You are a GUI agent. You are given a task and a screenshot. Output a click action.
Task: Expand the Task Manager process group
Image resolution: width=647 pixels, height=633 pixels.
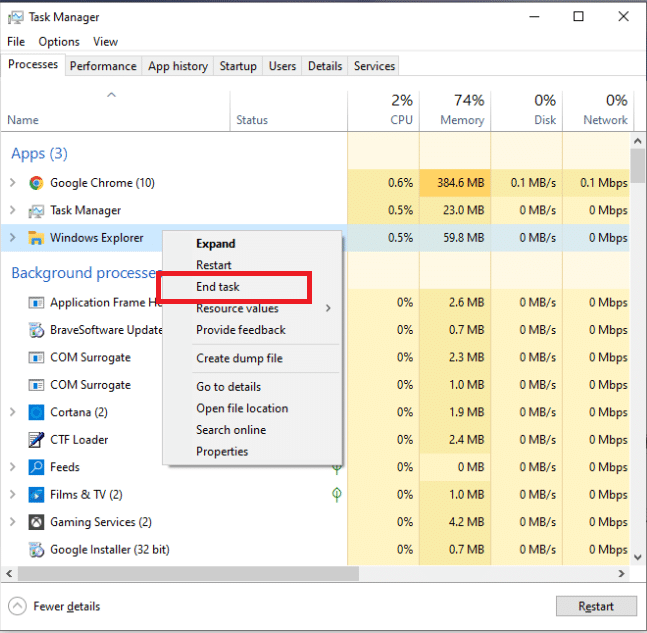coord(13,210)
